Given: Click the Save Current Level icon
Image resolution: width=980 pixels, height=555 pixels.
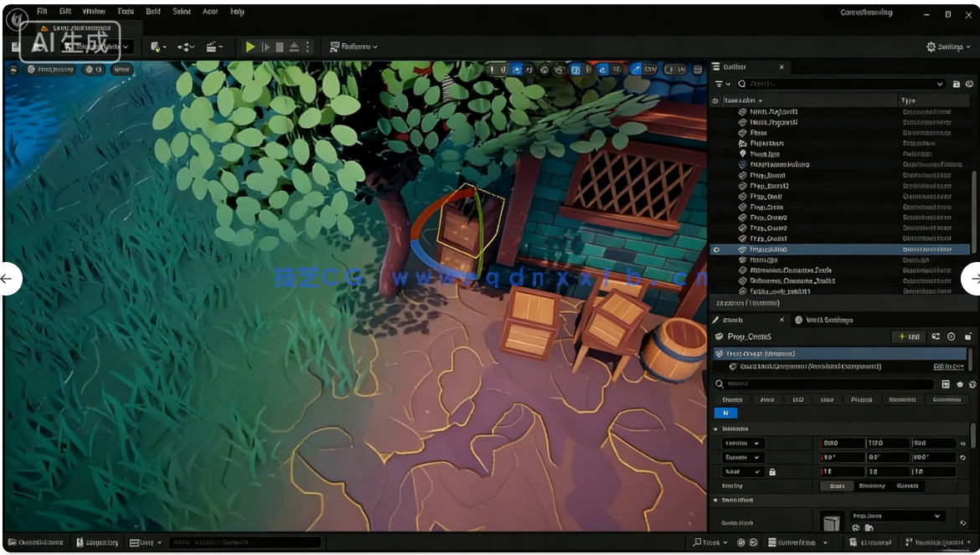Looking at the screenshot, I should tap(14, 46).
